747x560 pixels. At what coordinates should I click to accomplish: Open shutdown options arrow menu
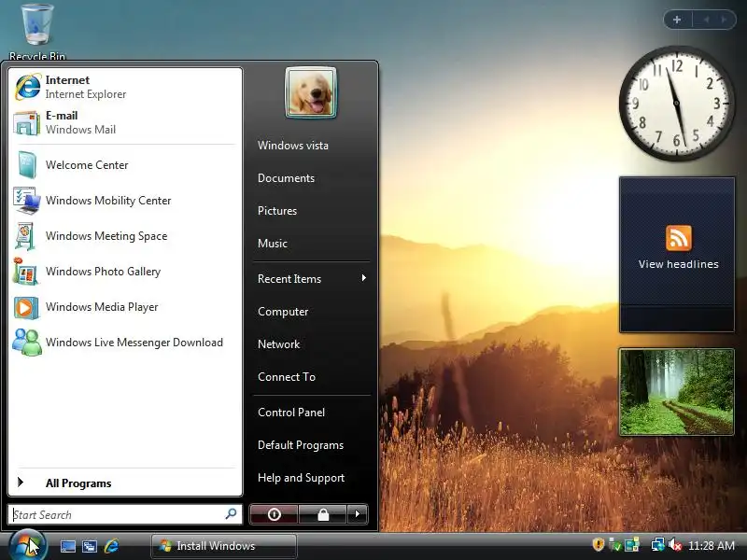coord(358,514)
